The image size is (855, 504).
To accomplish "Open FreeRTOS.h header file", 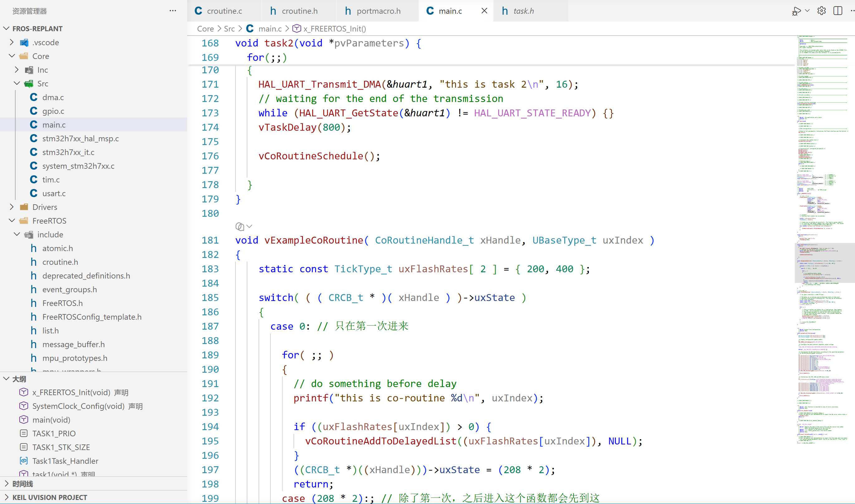I will point(93,303).
